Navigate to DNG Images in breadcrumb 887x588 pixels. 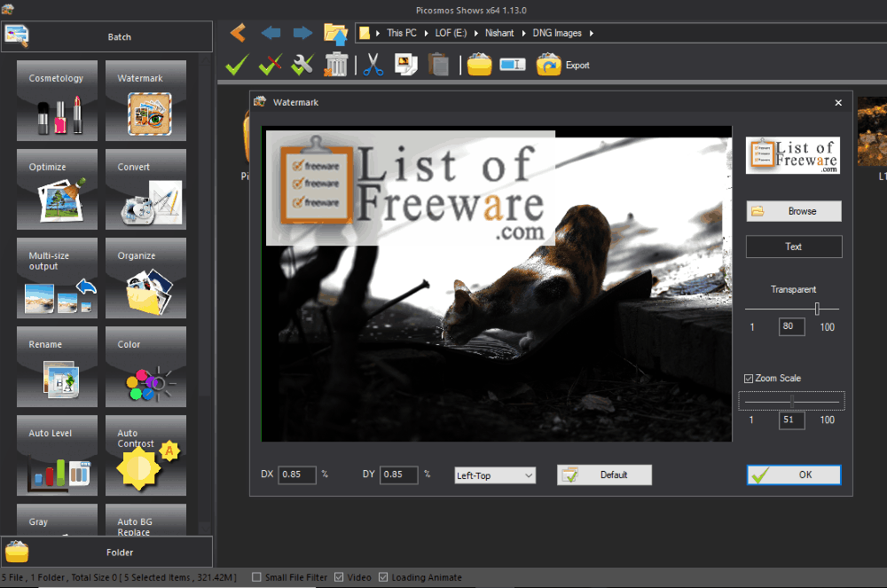click(x=557, y=34)
